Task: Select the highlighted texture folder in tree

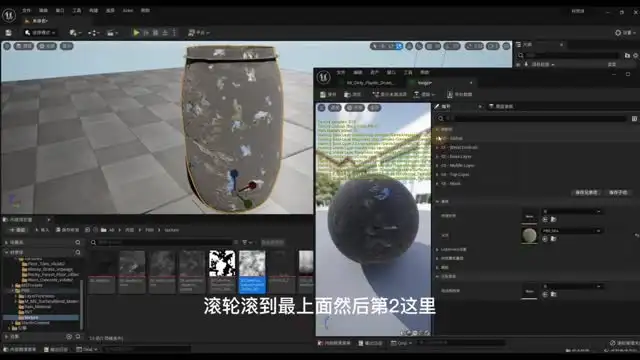Action: (41, 317)
